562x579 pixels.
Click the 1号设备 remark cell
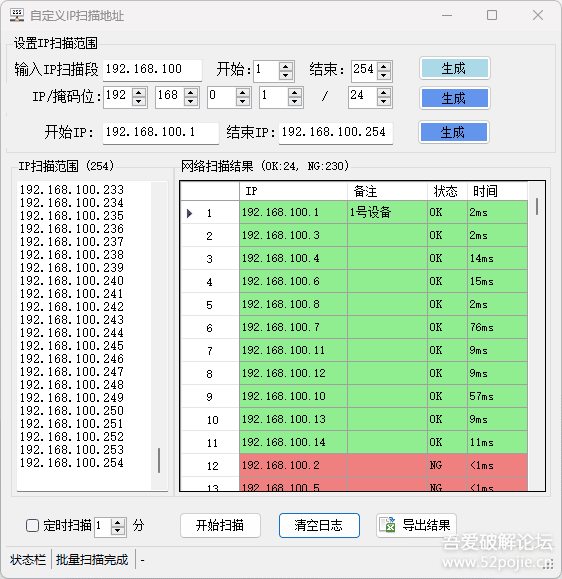(387, 212)
